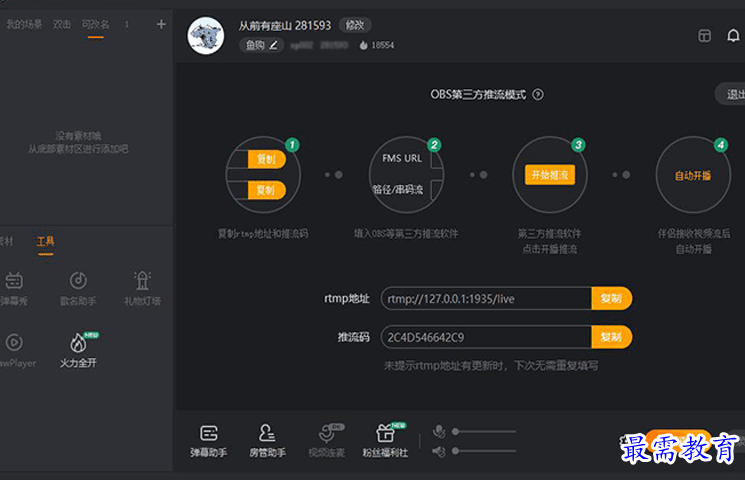Click the flame popularity icon

point(363,45)
